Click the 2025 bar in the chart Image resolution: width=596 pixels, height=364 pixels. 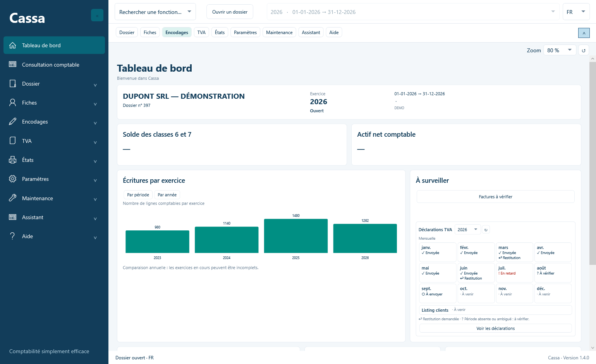point(296,236)
